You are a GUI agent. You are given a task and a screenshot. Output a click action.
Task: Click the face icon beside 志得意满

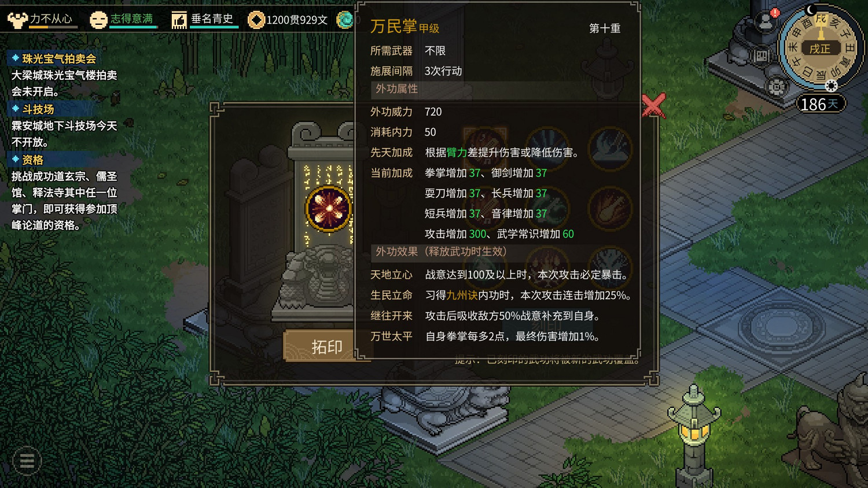click(x=98, y=20)
